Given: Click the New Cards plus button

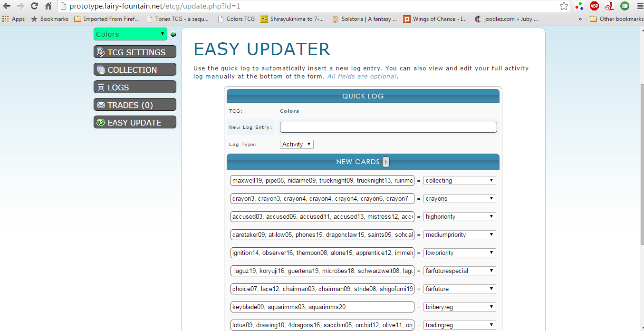Looking at the screenshot, I should tap(386, 162).
